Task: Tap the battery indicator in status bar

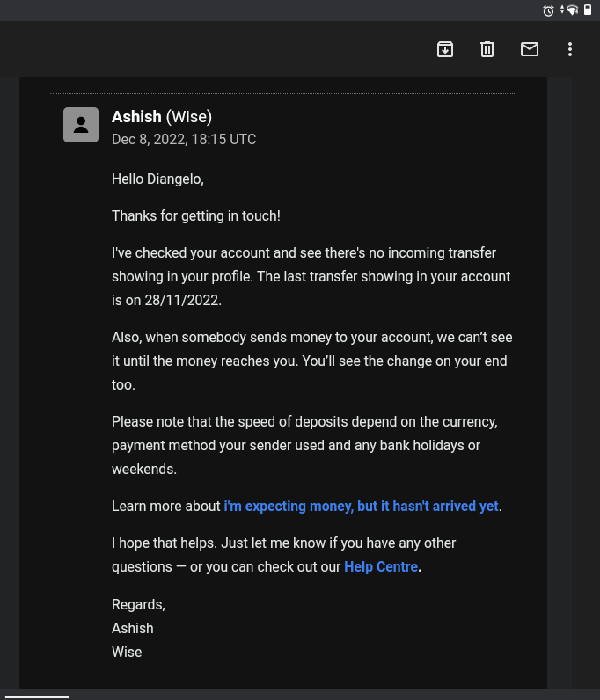Action: [588, 10]
